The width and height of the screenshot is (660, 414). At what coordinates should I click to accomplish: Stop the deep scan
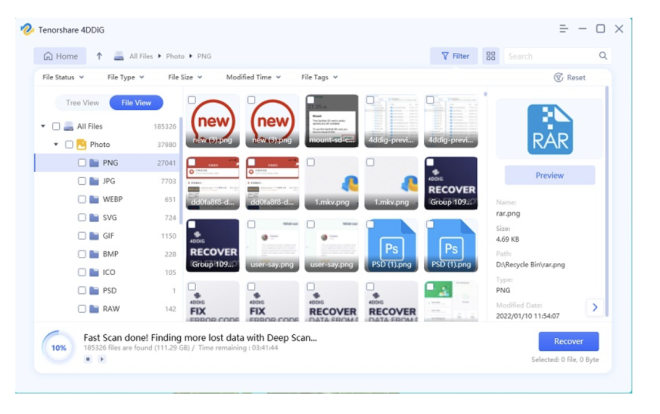[x=88, y=359]
